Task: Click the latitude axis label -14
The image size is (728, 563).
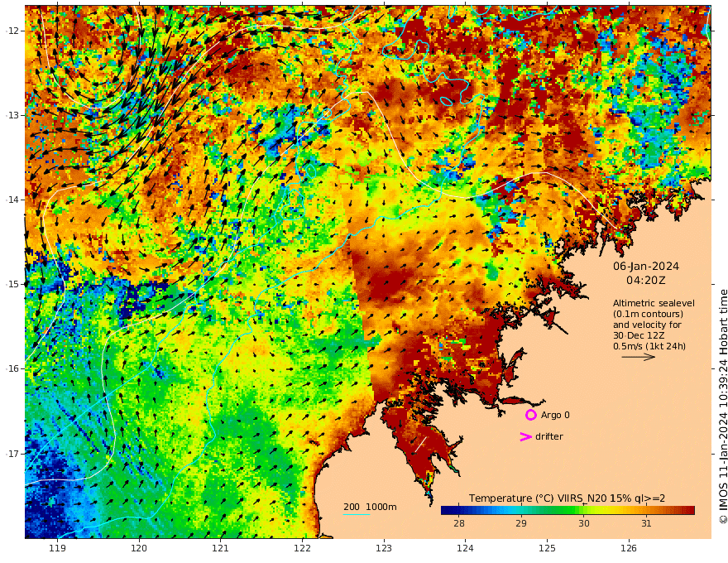Action: (x=12, y=200)
